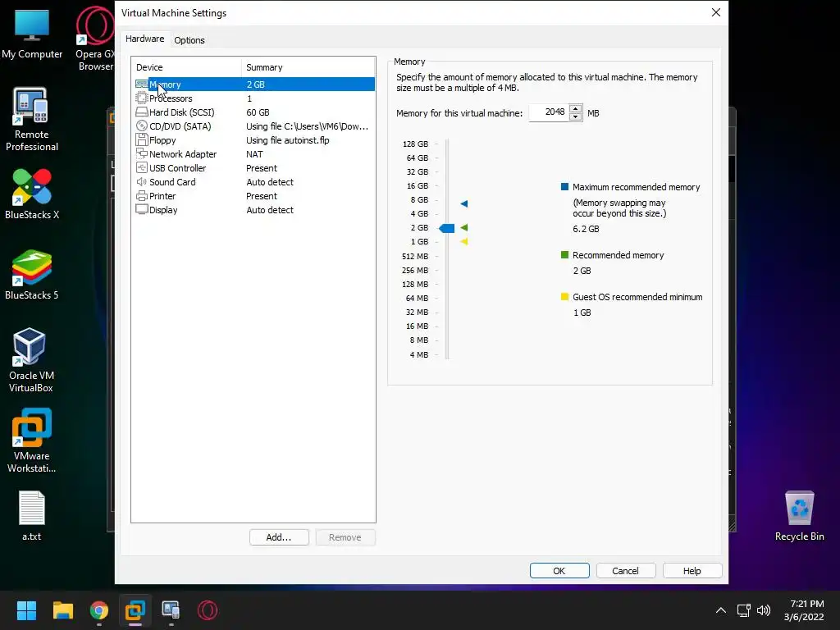The width and height of the screenshot is (840, 630).
Task: Click the Network Adapter icon
Action: click(141, 153)
